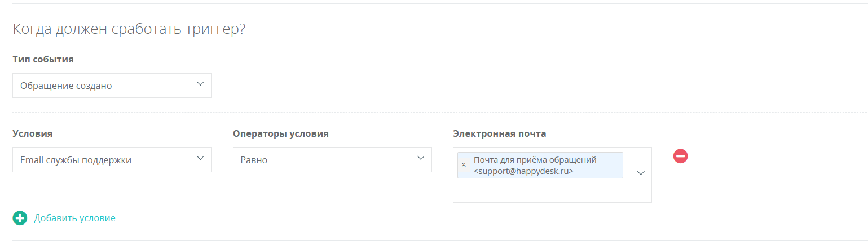Viewport: 868px width, 246px height.
Task: Remove condition with red minus icon
Action: [680, 156]
